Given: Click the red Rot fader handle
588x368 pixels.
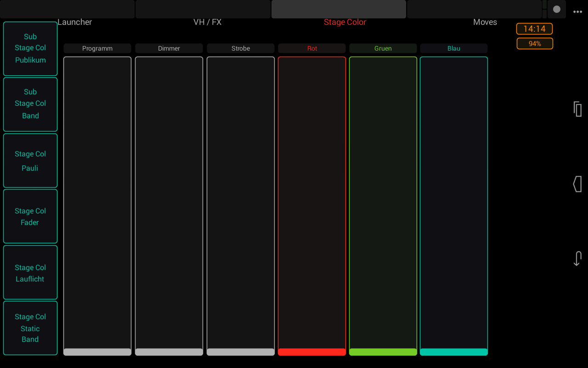Looking at the screenshot, I should pos(311,352).
